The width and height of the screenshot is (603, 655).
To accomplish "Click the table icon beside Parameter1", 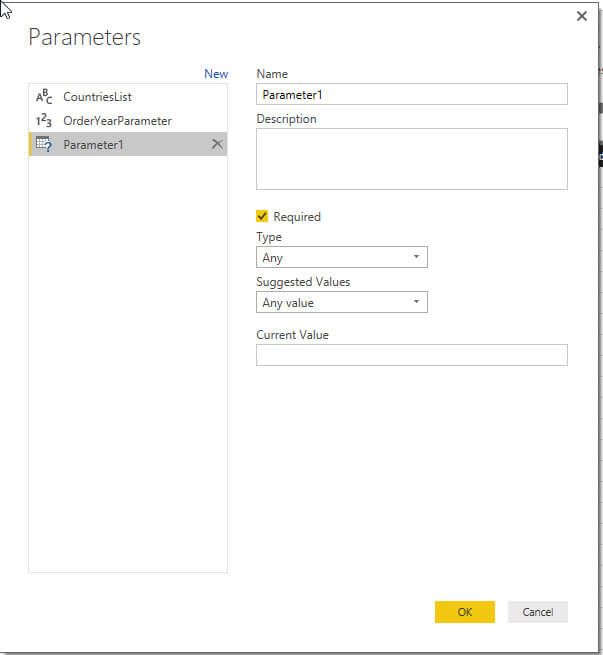I will point(44,145).
